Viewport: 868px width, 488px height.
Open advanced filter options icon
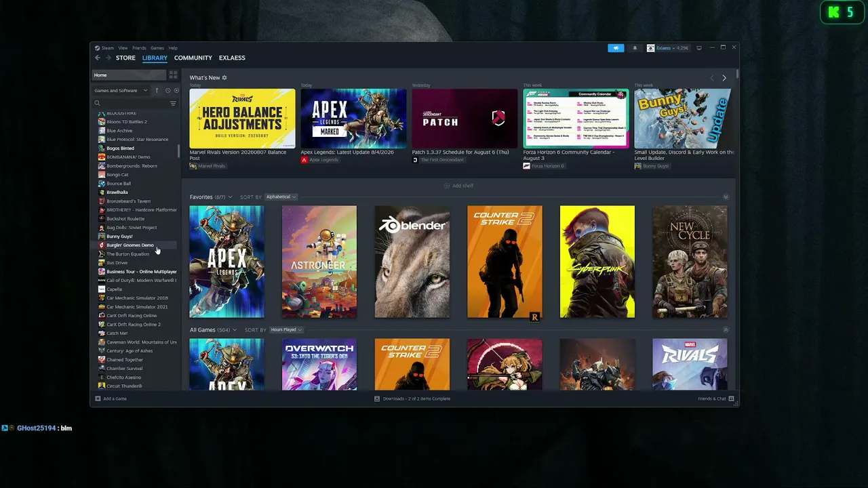point(173,103)
